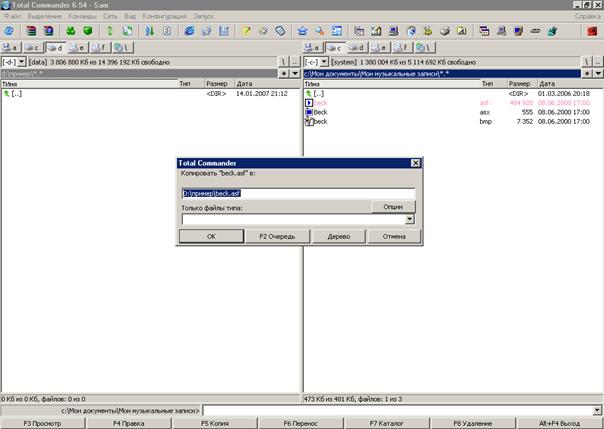Select drive d button in left panel
The image size is (604, 429).
click(55, 47)
